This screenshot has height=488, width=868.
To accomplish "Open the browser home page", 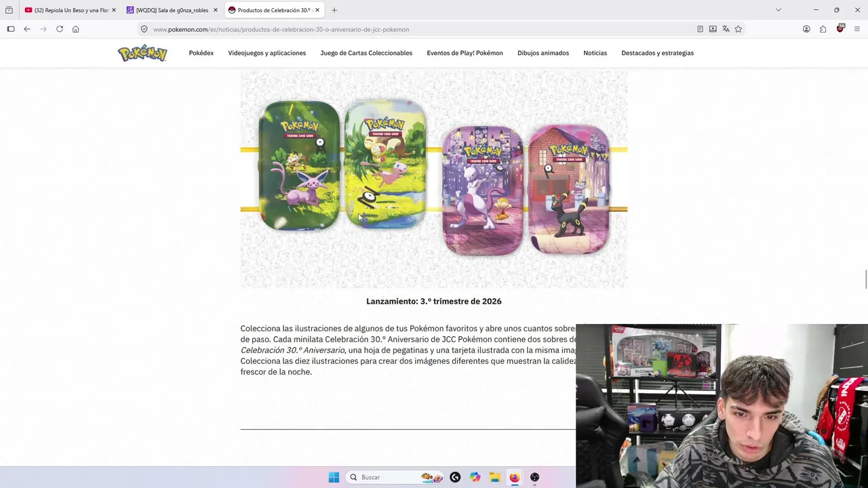I will tap(75, 29).
